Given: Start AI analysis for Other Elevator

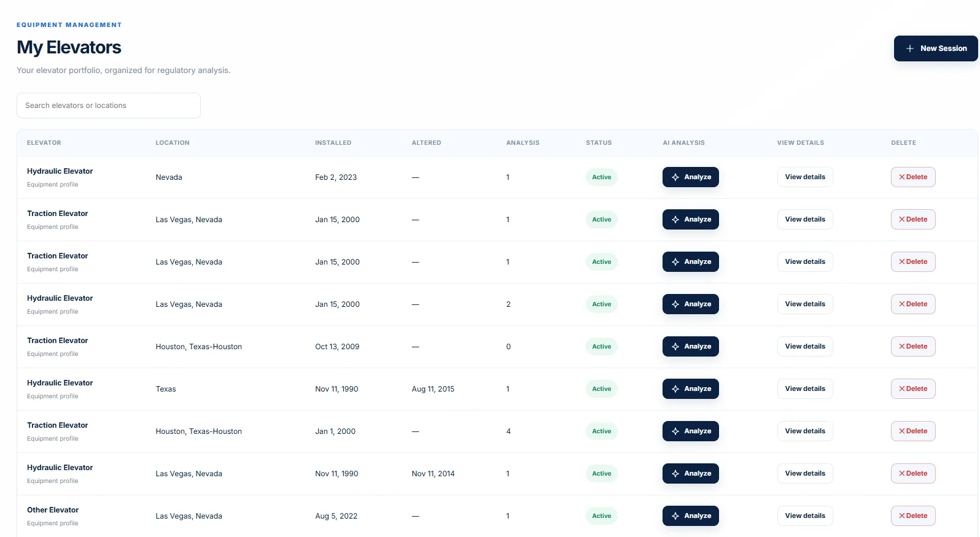Looking at the screenshot, I should pos(691,516).
